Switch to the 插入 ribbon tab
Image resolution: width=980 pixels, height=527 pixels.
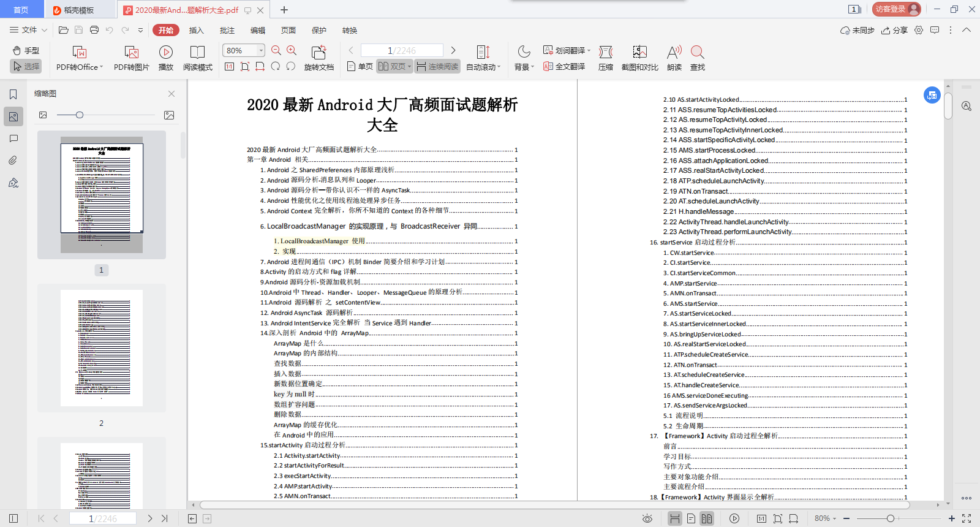(x=196, y=30)
